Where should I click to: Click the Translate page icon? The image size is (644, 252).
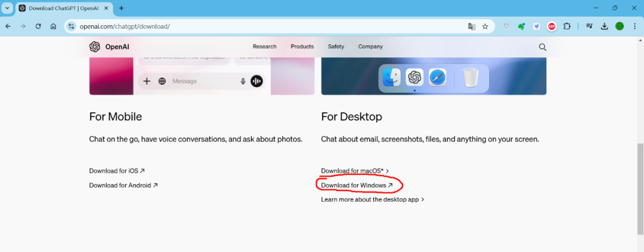(x=472, y=26)
